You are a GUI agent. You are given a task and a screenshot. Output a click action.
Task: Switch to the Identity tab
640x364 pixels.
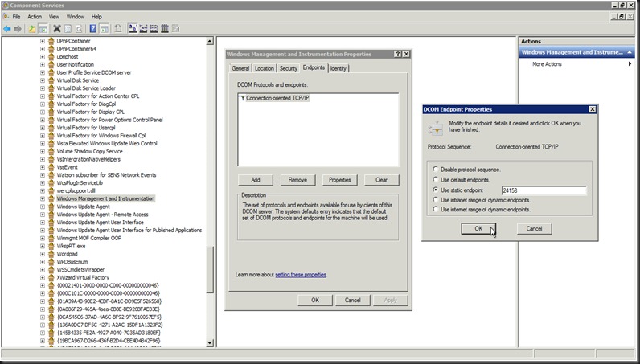coord(338,68)
